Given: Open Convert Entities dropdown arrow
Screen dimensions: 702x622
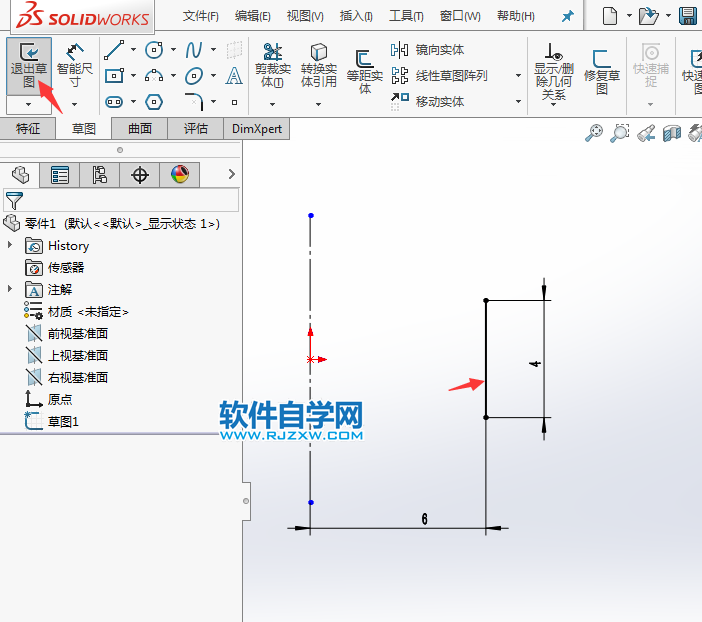Looking at the screenshot, I should coord(318,104).
